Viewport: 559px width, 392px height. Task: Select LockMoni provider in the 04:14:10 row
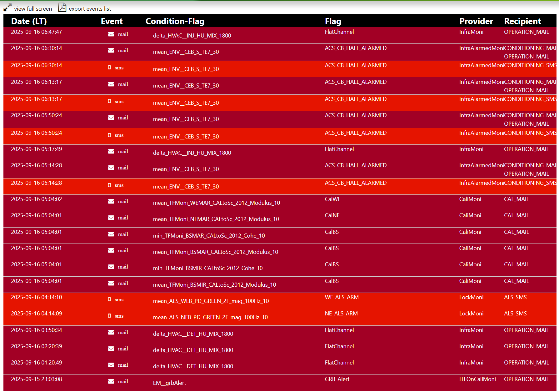point(472,297)
